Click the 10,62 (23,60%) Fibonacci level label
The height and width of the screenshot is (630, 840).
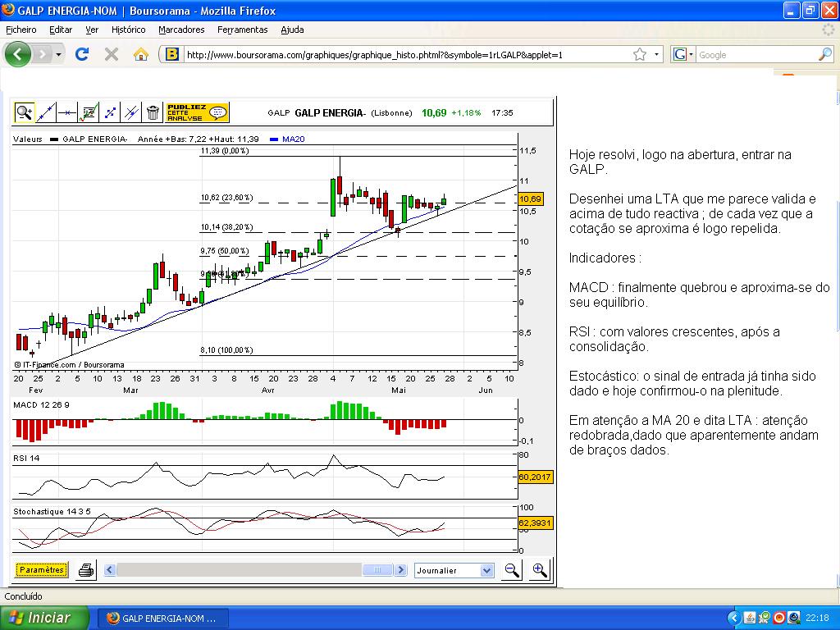226,198
